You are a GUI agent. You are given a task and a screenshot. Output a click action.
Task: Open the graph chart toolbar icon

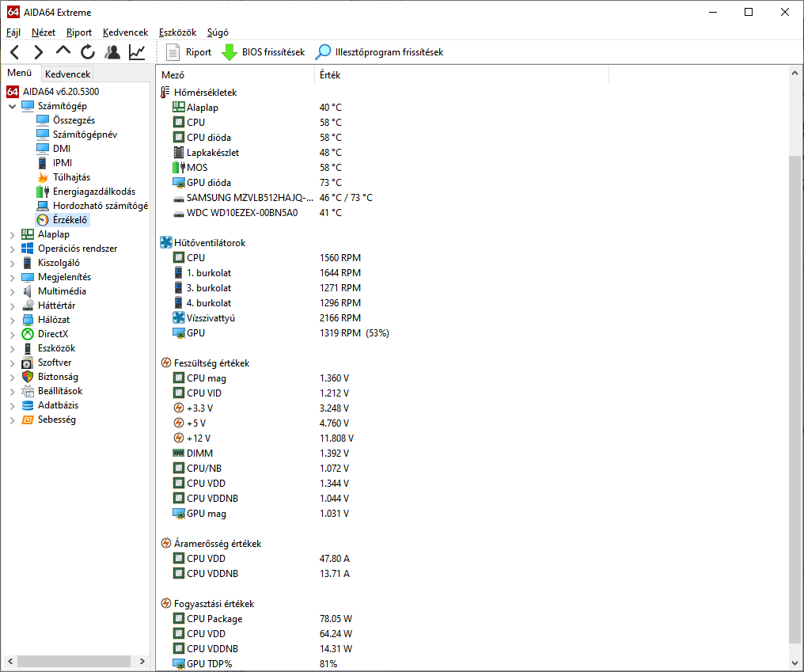(137, 51)
